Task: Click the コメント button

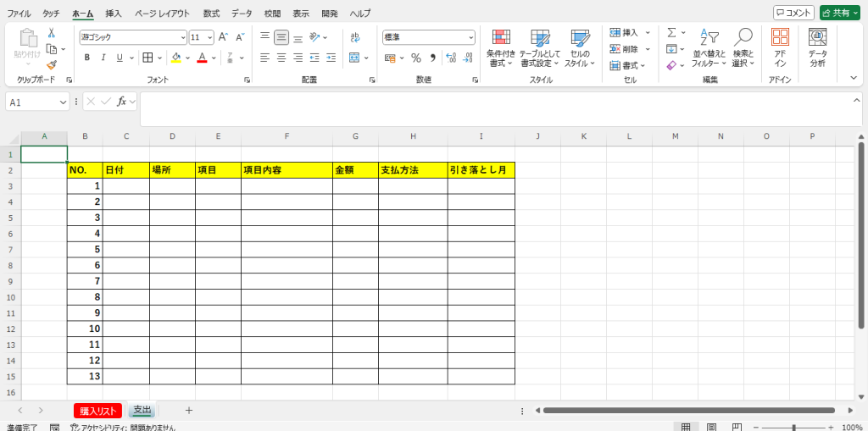Action: click(x=793, y=13)
